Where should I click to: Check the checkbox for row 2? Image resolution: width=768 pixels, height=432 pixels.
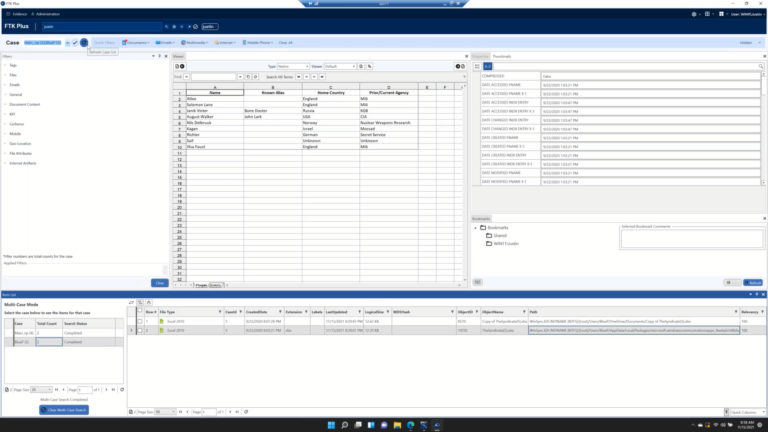click(x=139, y=329)
